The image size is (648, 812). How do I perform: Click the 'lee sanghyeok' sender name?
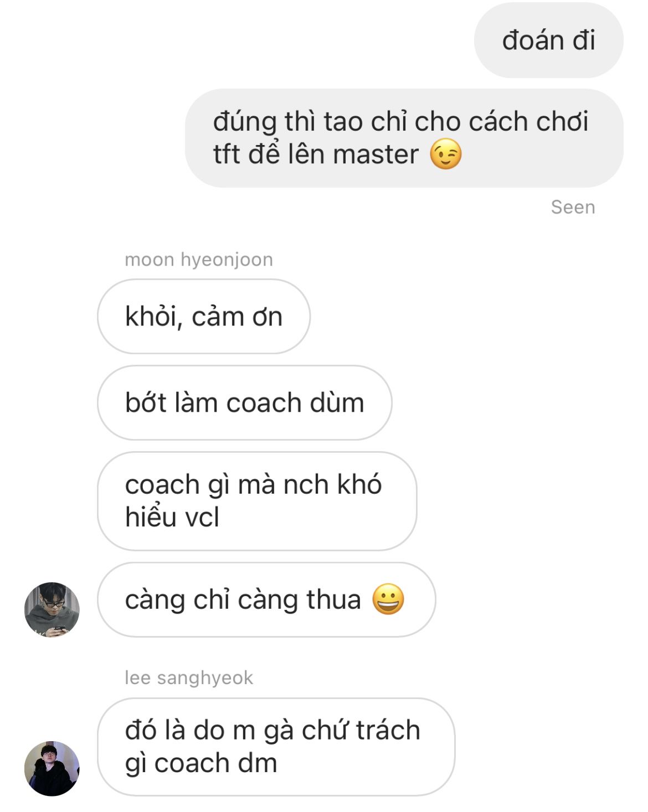(189, 677)
